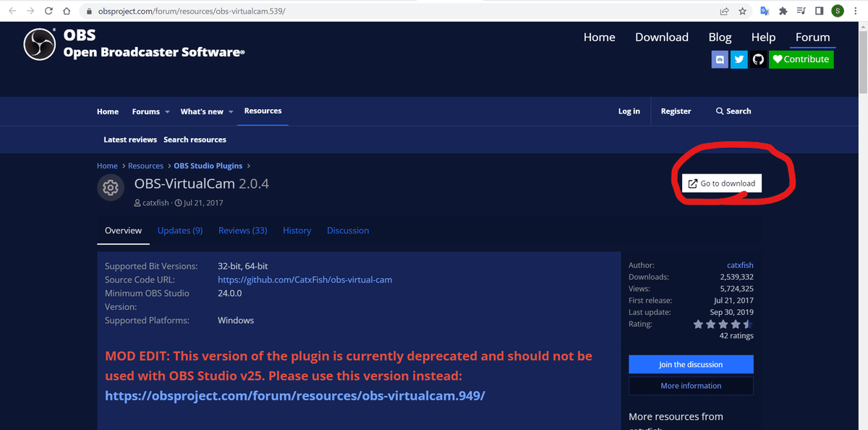Click the forum nav Home link
The width and height of the screenshot is (868, 430).
pyautogui.click(x=108, y=111)
